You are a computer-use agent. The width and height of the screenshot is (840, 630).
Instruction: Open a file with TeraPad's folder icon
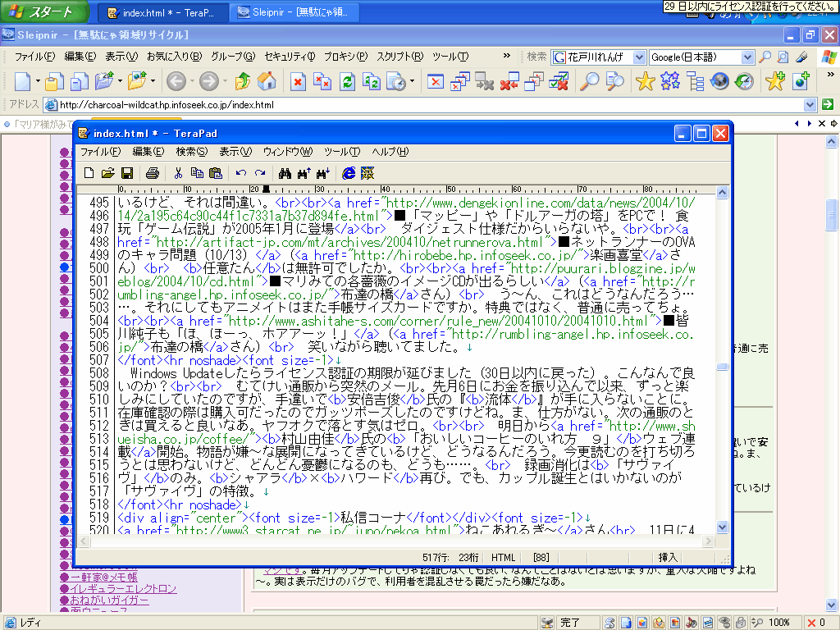tap(107, 173)
